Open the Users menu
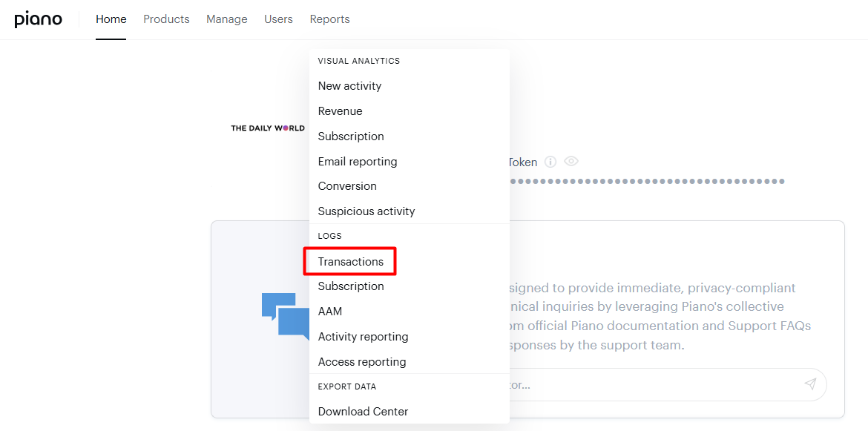 pyautogui.click(x=278, y=19)
